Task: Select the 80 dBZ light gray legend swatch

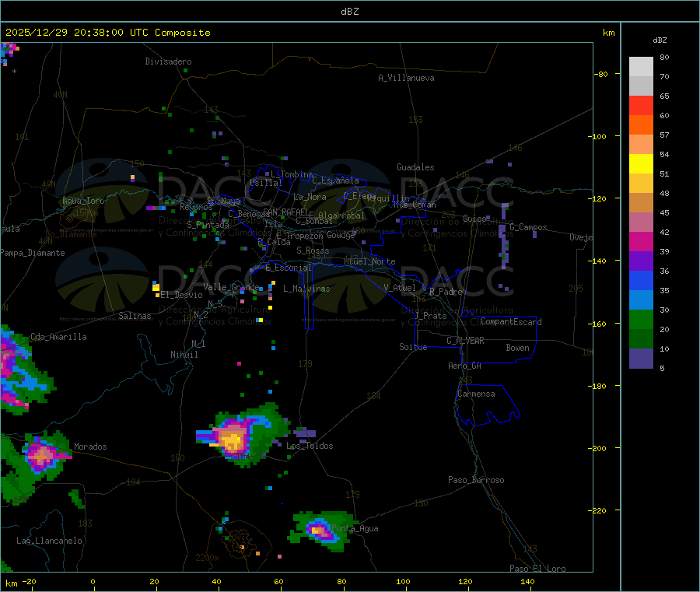Action: tap(641, 67)
